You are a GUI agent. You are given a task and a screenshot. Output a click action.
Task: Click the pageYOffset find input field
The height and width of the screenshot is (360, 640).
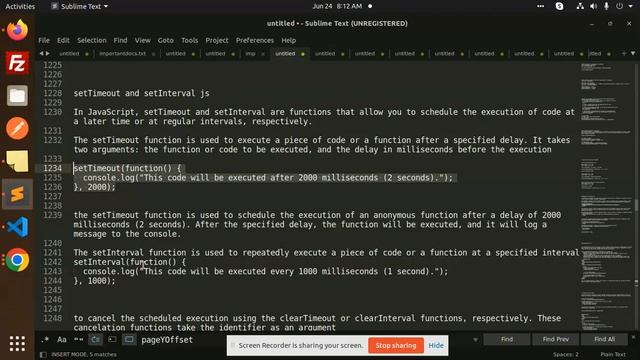click(306, 340)
